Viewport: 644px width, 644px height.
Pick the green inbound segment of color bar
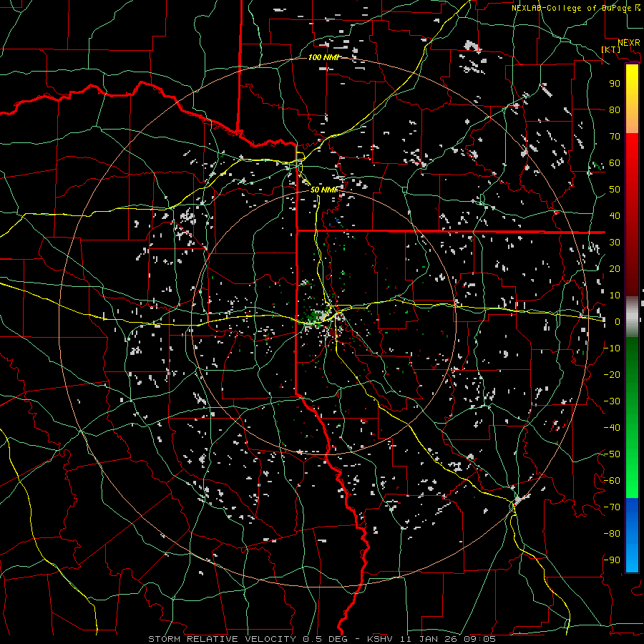pyautogui.click(x=632, y=418)
